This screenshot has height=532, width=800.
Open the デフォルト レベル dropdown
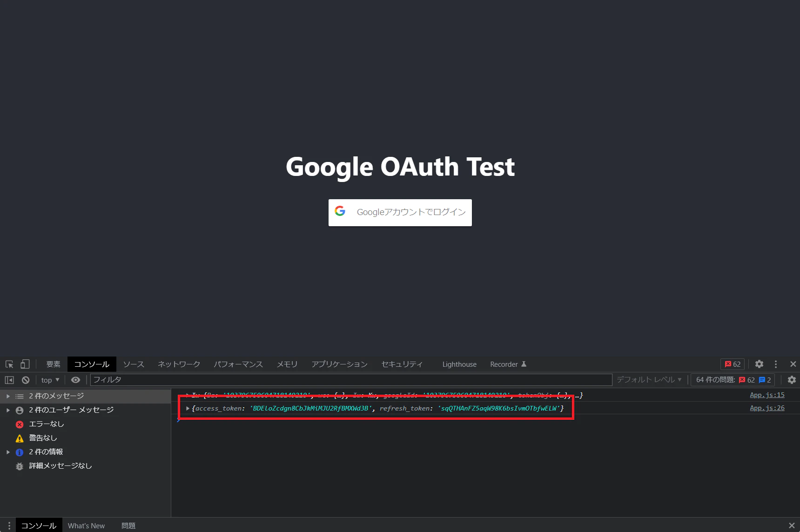pos(649,380)
